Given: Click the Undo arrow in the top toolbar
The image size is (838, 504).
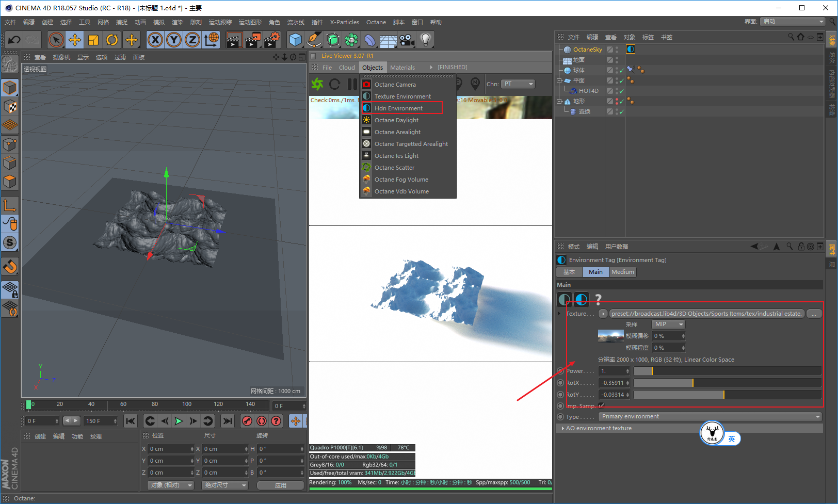Looking at the screenshot, I should click(14, 40).
